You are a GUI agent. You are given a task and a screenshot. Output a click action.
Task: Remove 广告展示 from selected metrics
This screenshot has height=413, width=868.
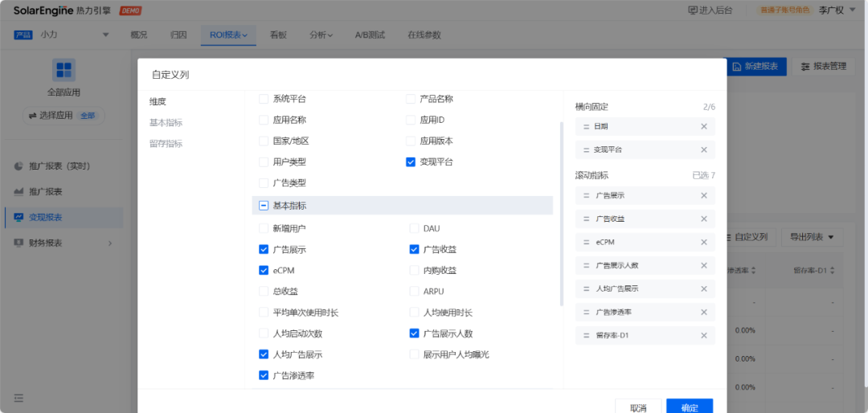click(x=703, y=195)
